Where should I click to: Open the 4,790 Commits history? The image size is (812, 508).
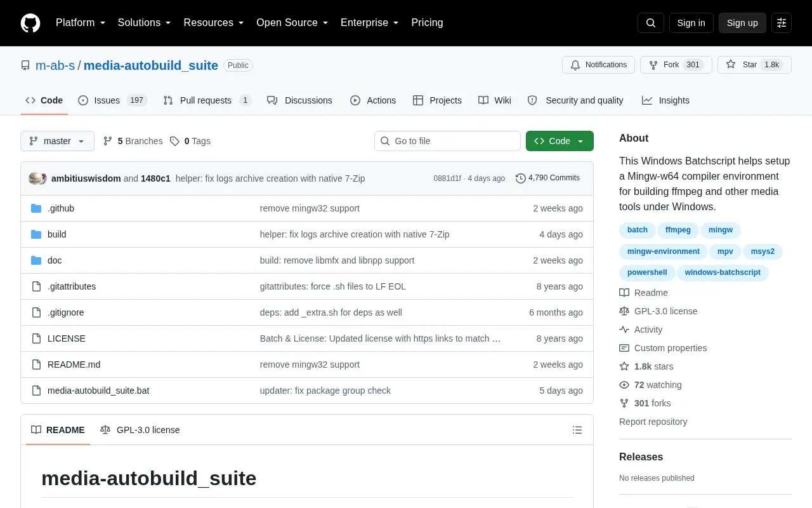pos(548,178)
